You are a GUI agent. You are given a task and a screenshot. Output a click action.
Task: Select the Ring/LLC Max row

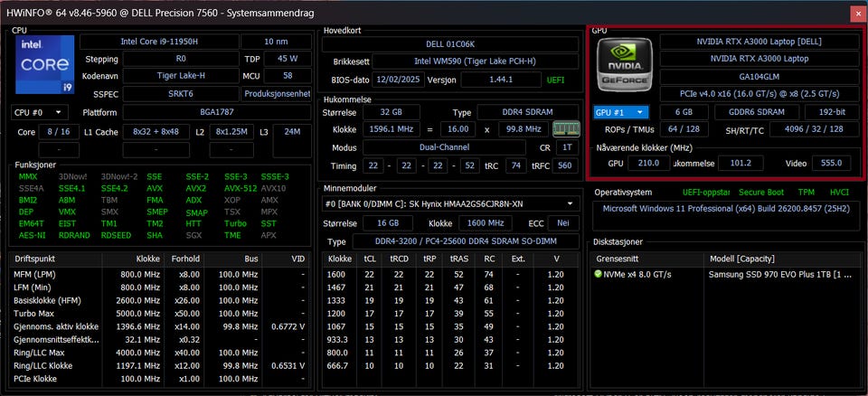click(159, 353)
